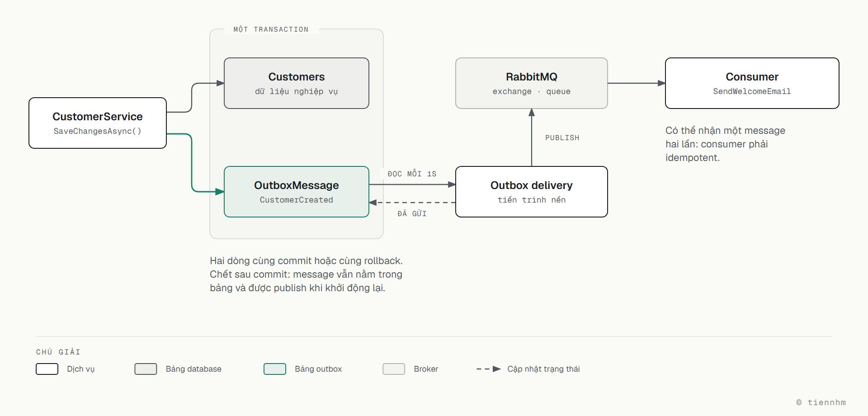Click the '© tiennhm' credit text
This screenshot has width=868, height=416.
821,402
